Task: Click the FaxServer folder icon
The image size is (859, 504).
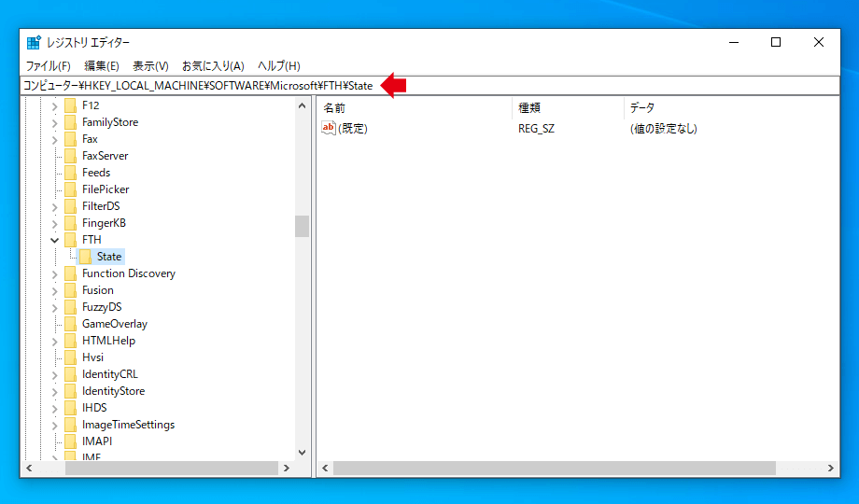Action: (x=70, y=156)
